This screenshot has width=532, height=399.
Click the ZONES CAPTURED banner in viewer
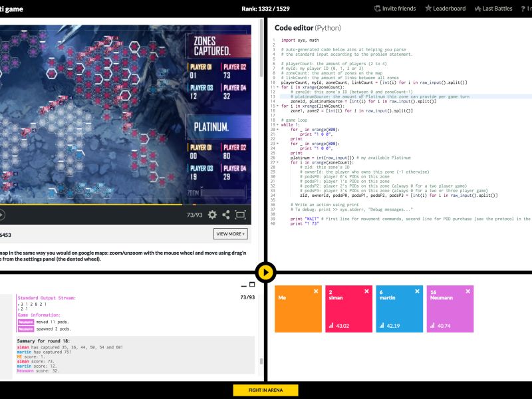[x=219, y=46]
